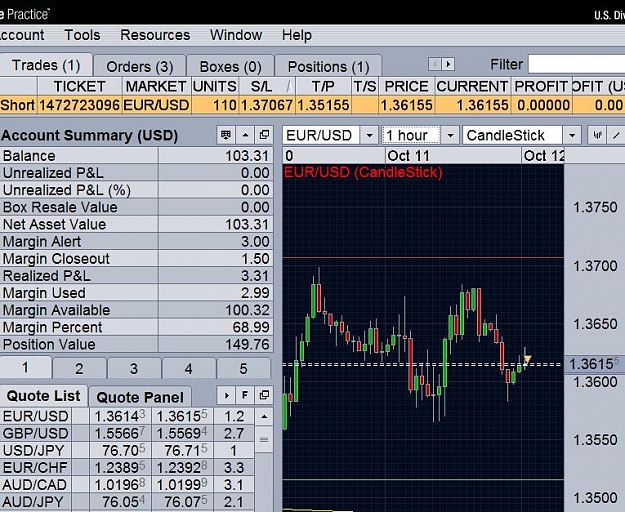Switch to the Quote List tab

(x=43, y=396)
